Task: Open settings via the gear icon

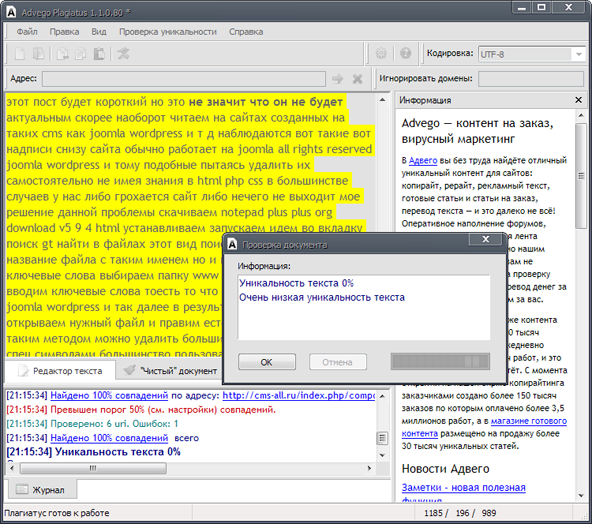Action: point(381,53)
